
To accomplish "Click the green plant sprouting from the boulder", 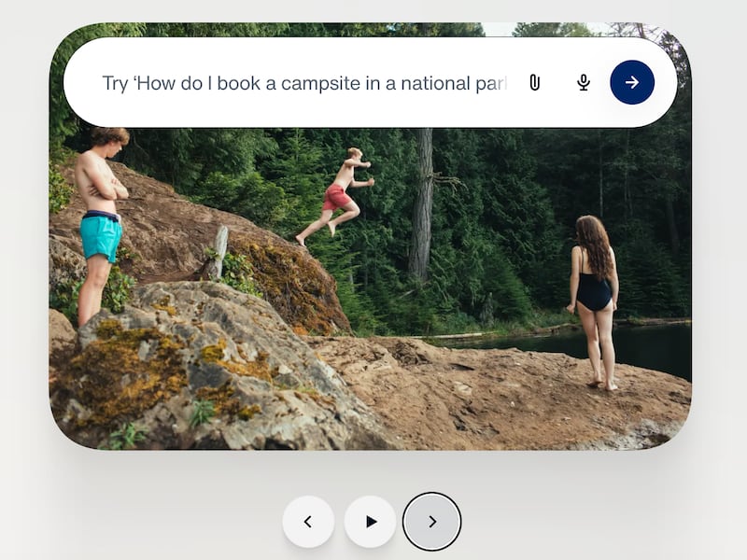I will point(202,412).
